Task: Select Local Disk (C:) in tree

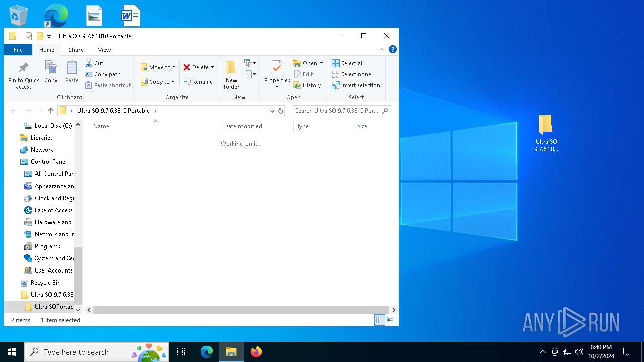Action: coord(48,126)
